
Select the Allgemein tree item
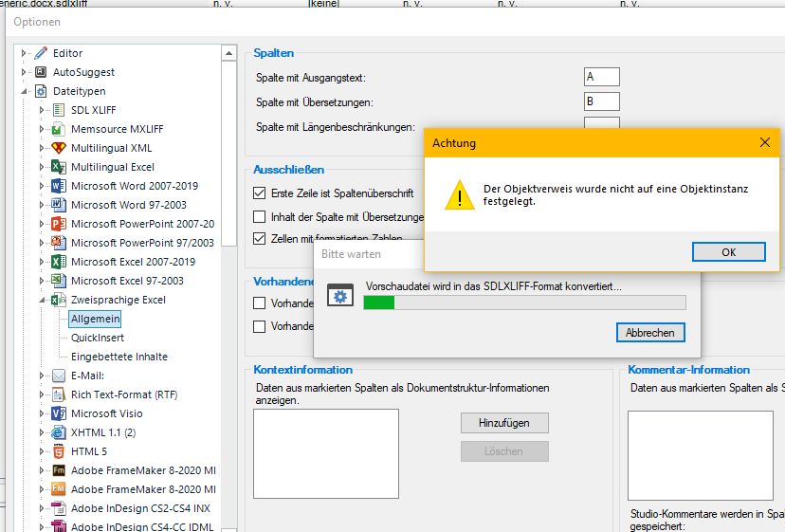tap(95, 319)
